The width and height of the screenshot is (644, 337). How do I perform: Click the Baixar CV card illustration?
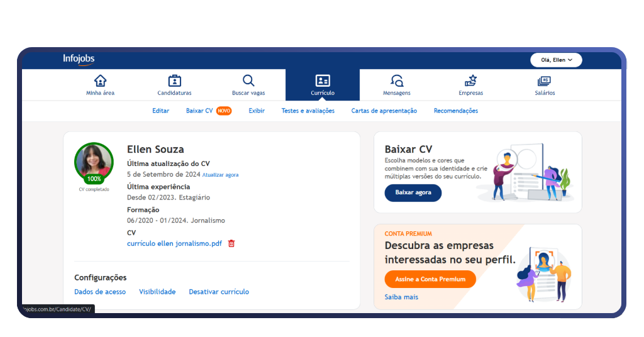[x=525, y=172]
